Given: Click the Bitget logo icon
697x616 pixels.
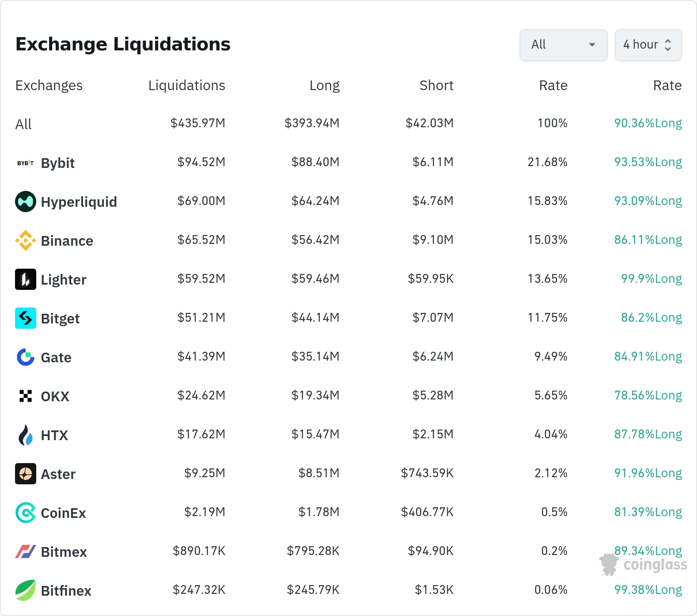Looking at the screenshot, I should click(26, 318).
